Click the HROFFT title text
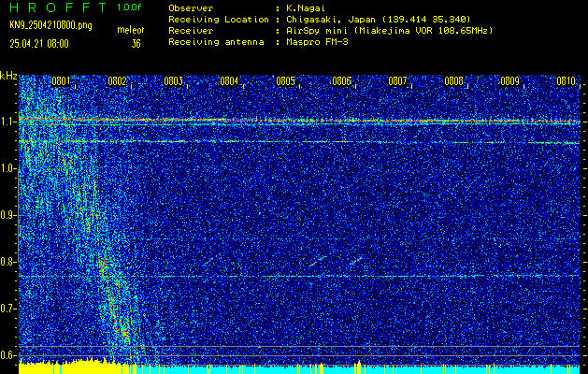 (x=58, y=7)
